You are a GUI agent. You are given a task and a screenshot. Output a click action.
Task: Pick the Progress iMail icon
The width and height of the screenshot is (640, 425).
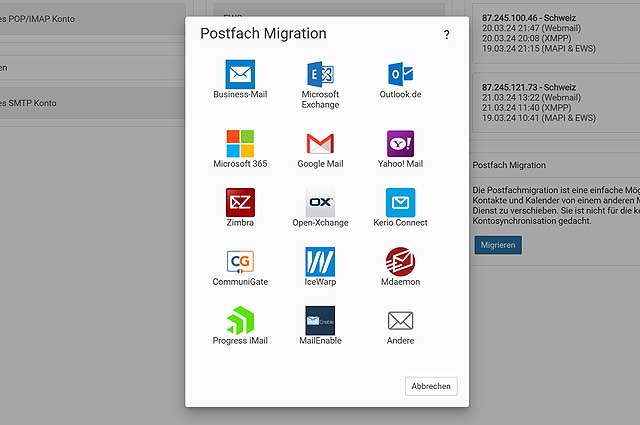tap(240, 320)
